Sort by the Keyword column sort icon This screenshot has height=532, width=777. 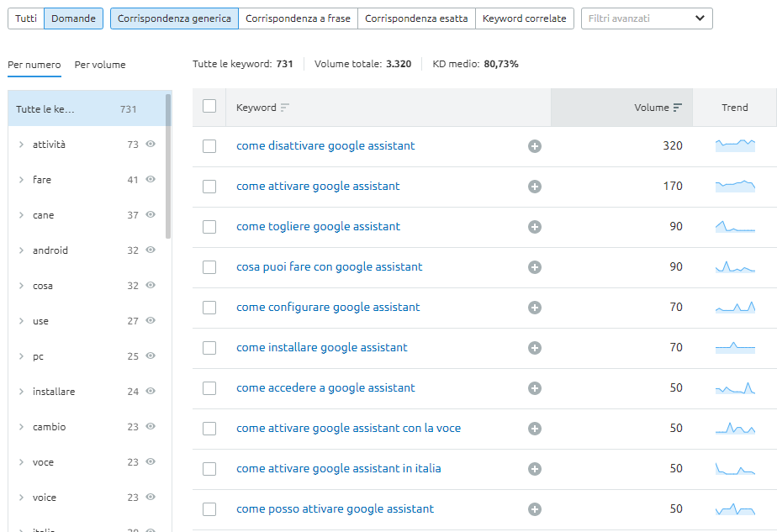pyautogui.click(x=284, y=108)
